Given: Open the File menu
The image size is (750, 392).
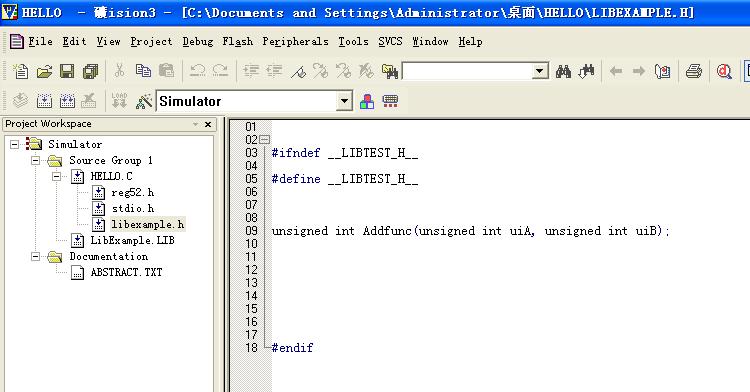Looking at the screenshot, I should [40, 42].
